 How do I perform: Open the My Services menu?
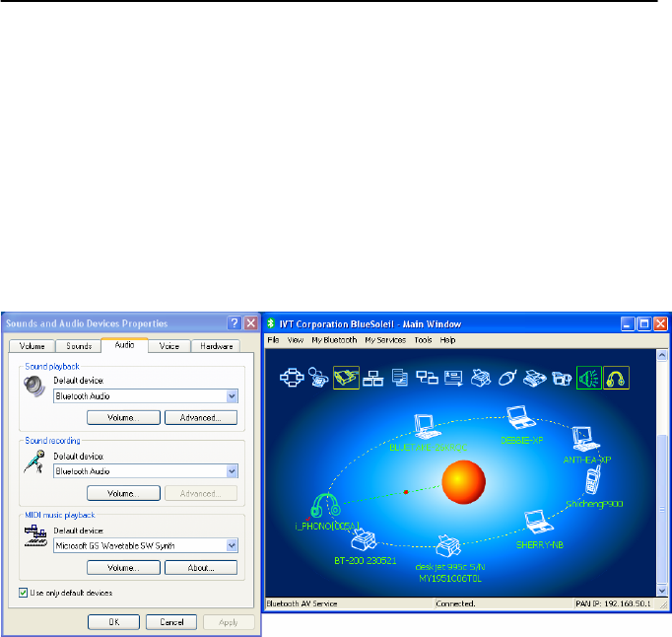click(385, 340)
